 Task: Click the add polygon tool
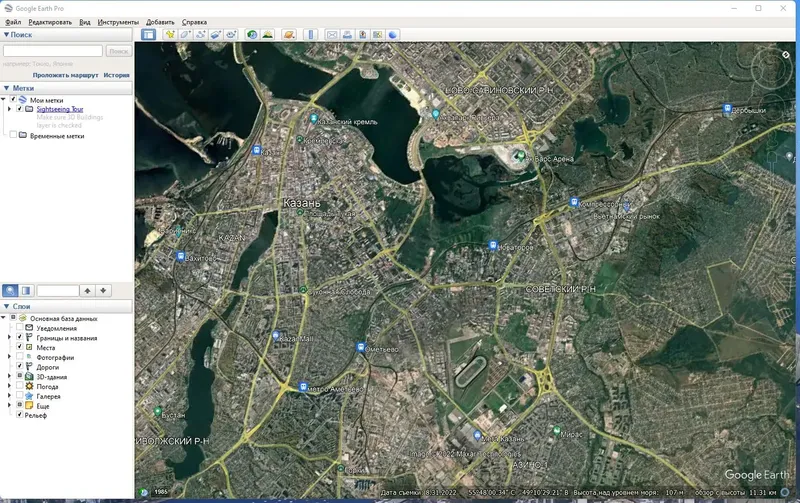point(185,35)
